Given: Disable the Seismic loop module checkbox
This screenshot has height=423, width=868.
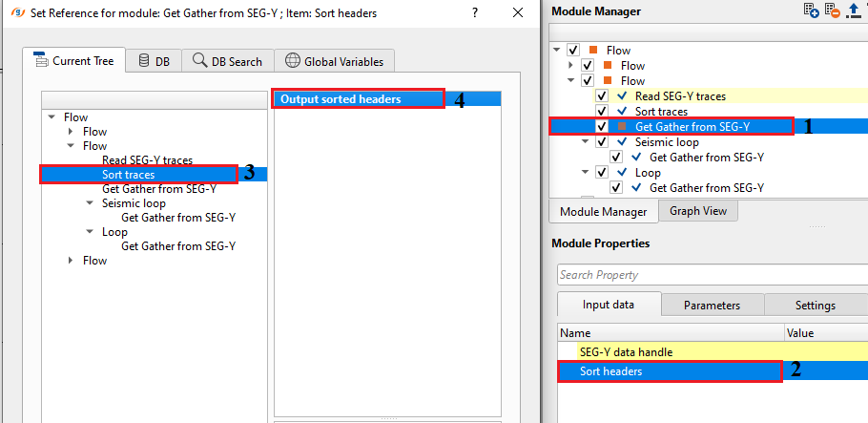Looking at the screenshot, I should [x=602, y=142].
